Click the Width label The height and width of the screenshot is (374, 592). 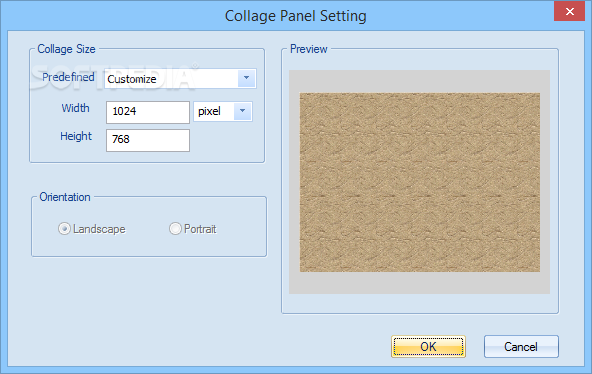click(76, 108)
